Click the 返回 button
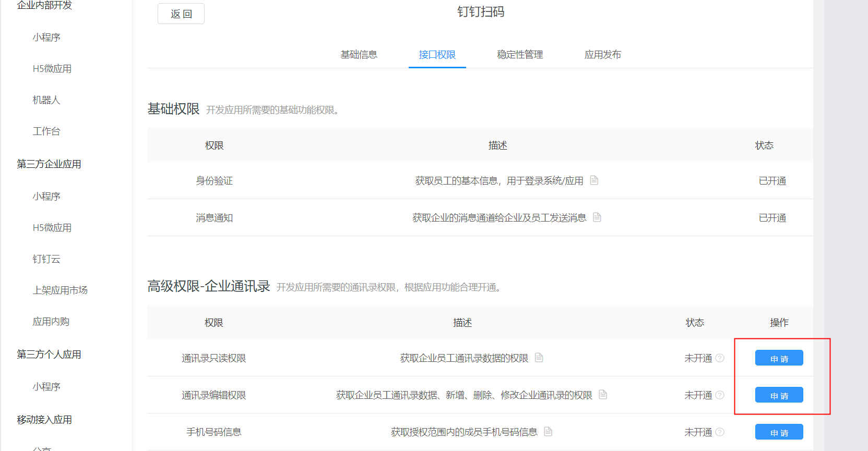 (x=181, y=14)
